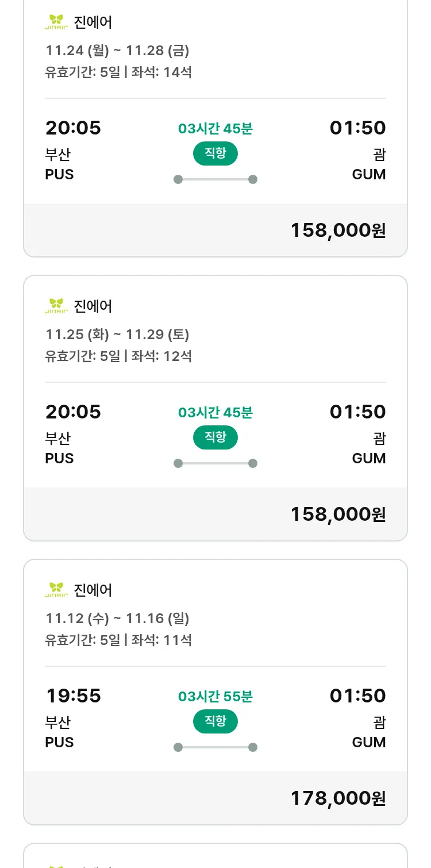Open the 11.24 (월) ~ 11.28 (금) date range
431x868 pixels.
pos(117,51)
